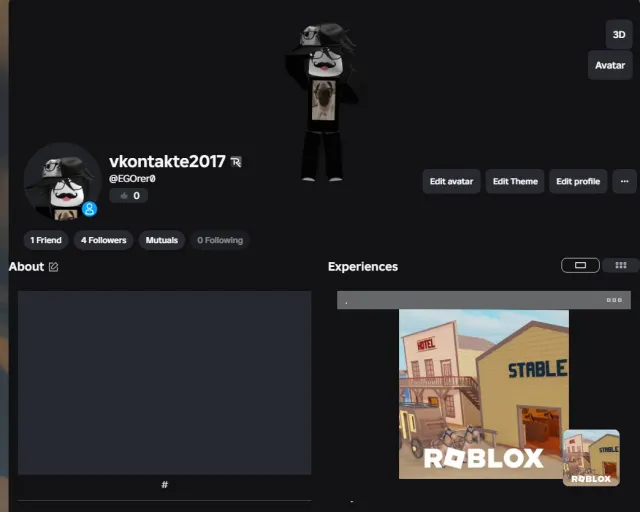Click the thumbs-up like counter
The height and width of the screenshot is (512, 640).
[129, 196]
